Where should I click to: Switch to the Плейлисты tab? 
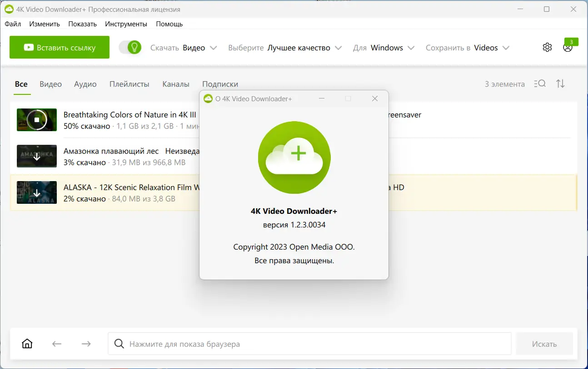(129, 84)
